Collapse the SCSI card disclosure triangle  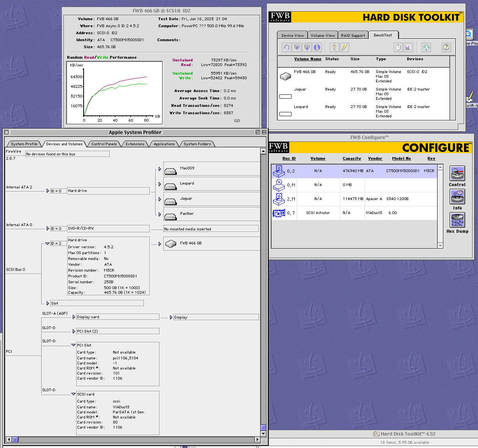(74, 394)
